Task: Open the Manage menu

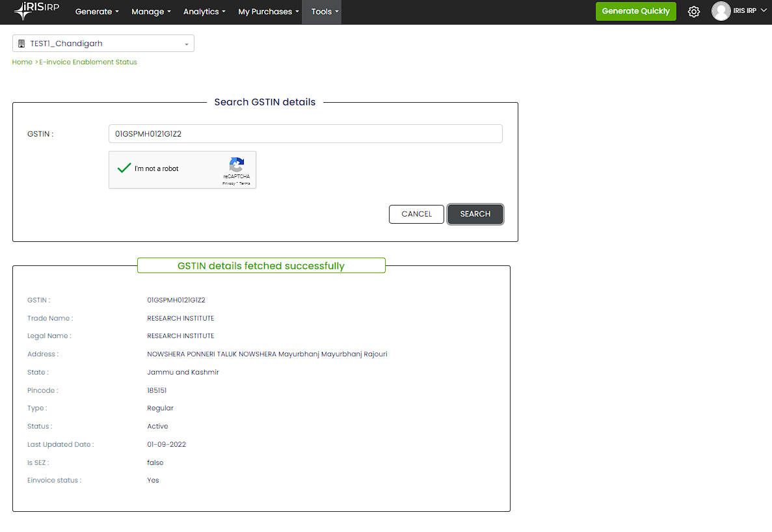Action: 151,12
